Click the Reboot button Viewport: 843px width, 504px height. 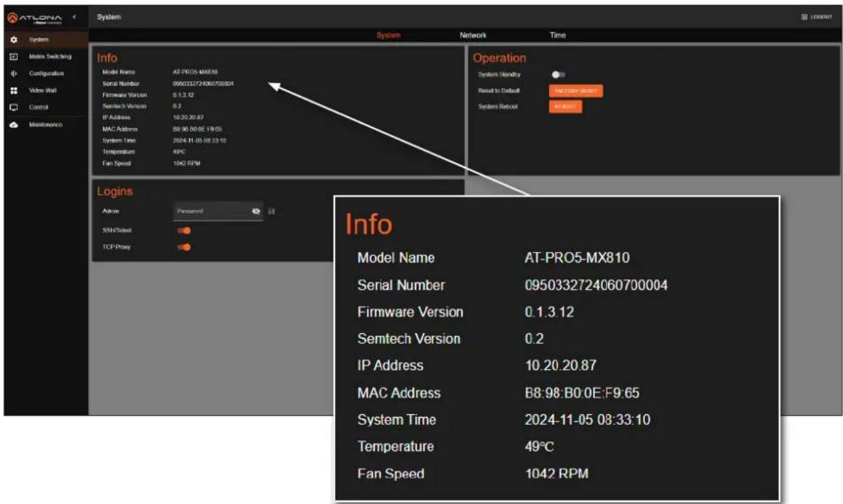click(x=565, y=107)
